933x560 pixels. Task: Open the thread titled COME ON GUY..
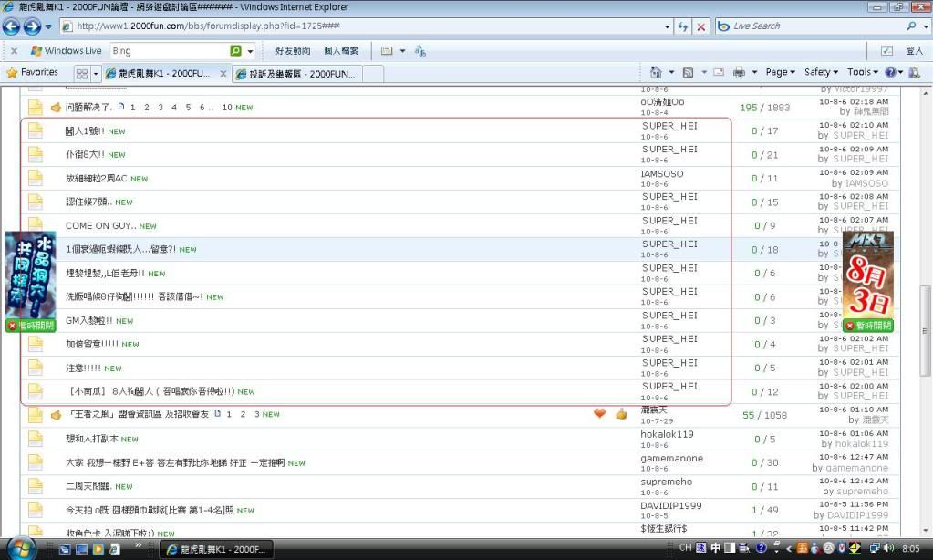pos(100,225)
